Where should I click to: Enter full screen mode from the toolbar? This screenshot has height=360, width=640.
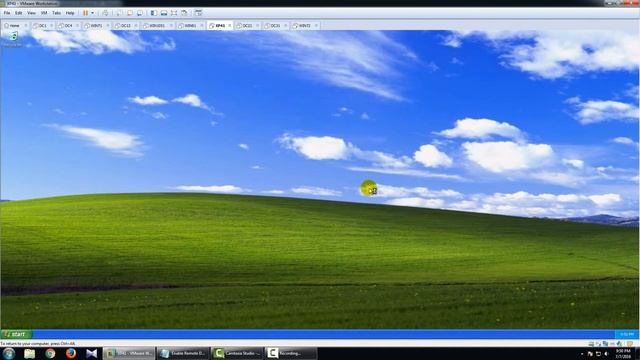pos(174,13)
